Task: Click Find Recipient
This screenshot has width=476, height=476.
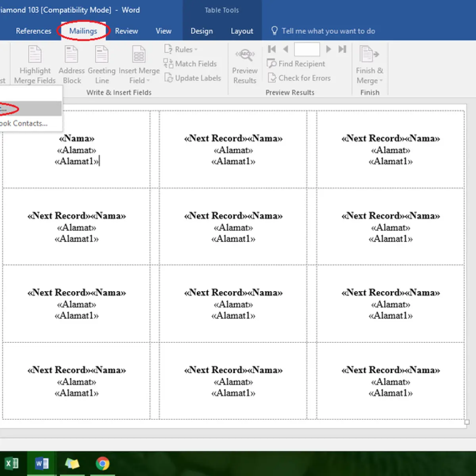Action: point(296,63)
